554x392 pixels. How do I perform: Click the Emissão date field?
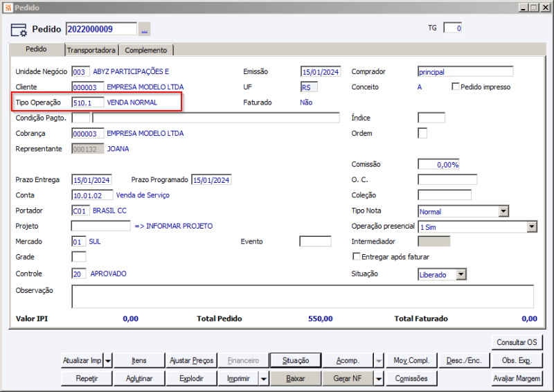tap(321, 72)
